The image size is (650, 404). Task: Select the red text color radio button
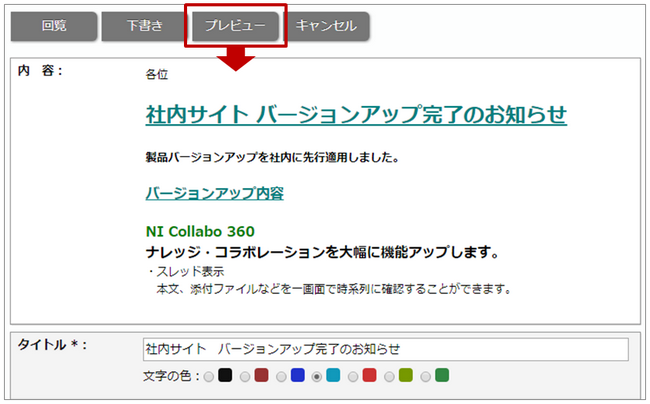[x=353, y=377]
